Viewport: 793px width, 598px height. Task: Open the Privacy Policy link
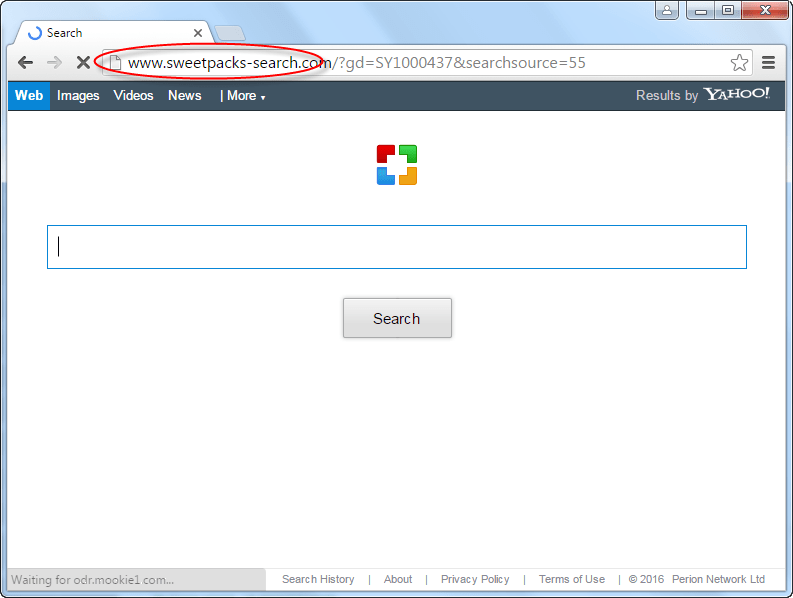tap(475, 579)
